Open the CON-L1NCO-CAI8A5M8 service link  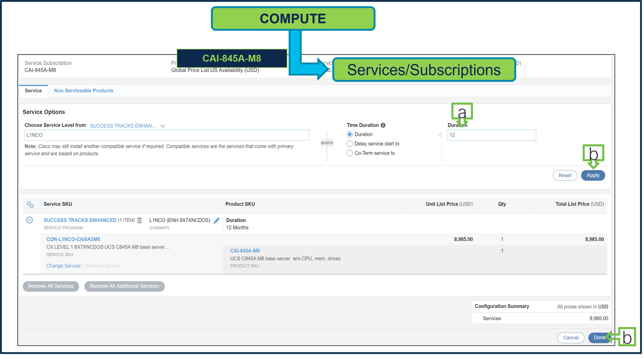click(73, 239)
